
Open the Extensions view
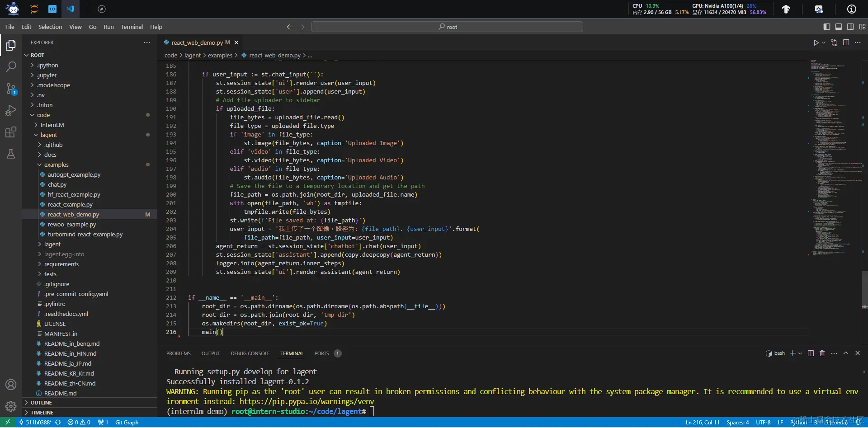coord(11,132)
